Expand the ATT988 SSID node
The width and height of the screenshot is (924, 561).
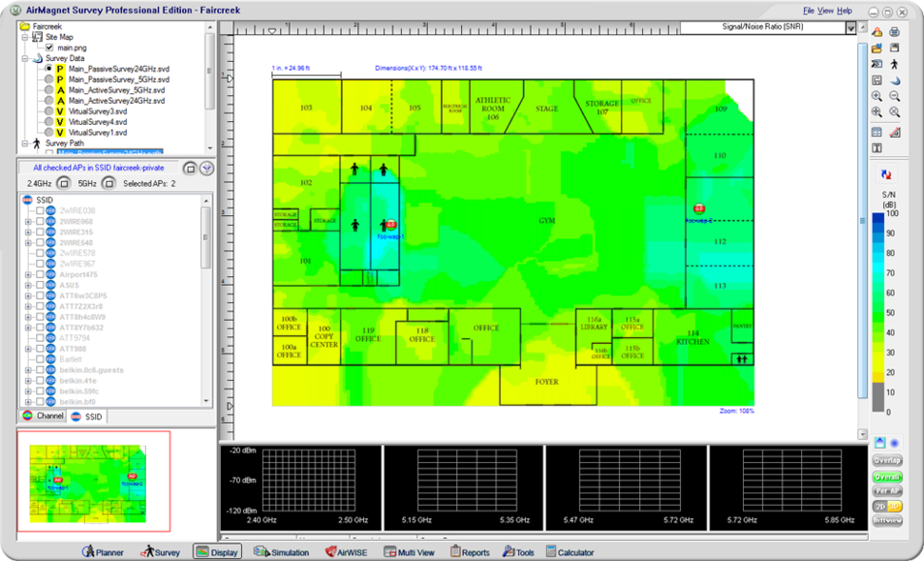[x=28, y=349]
